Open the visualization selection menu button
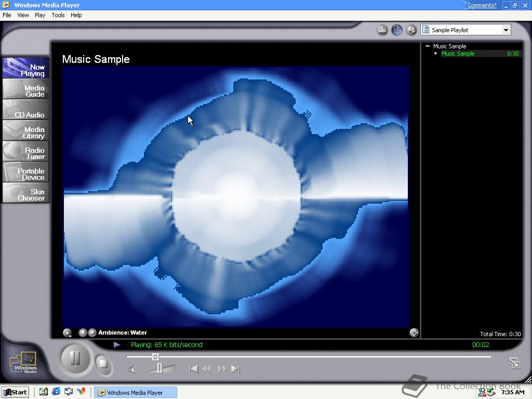Screen dimensions: 532x399 click(67, 333)
